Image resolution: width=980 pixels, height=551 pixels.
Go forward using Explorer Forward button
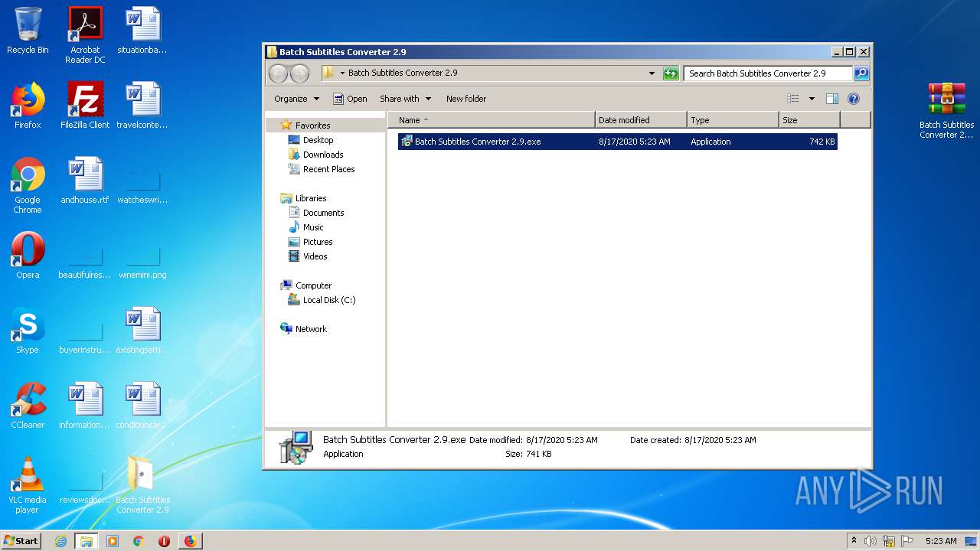point(300,73)
